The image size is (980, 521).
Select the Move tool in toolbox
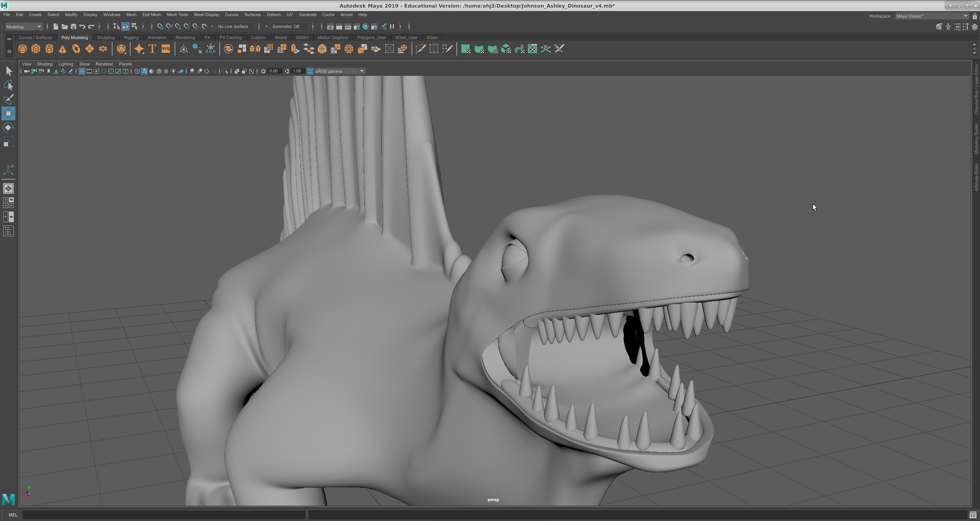click(8, 113)
